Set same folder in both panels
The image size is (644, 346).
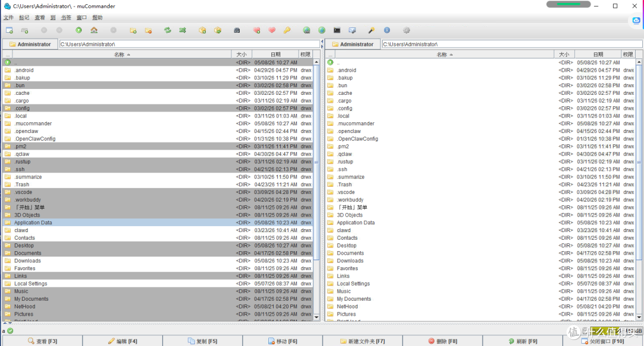point(183,30)
